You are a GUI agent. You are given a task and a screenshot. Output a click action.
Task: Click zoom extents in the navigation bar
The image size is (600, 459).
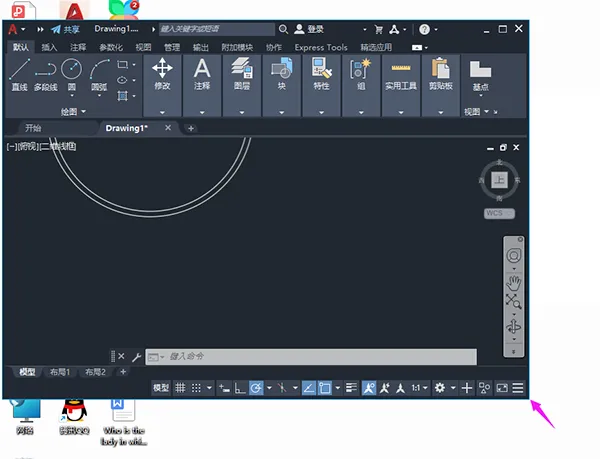coord(514,301)
